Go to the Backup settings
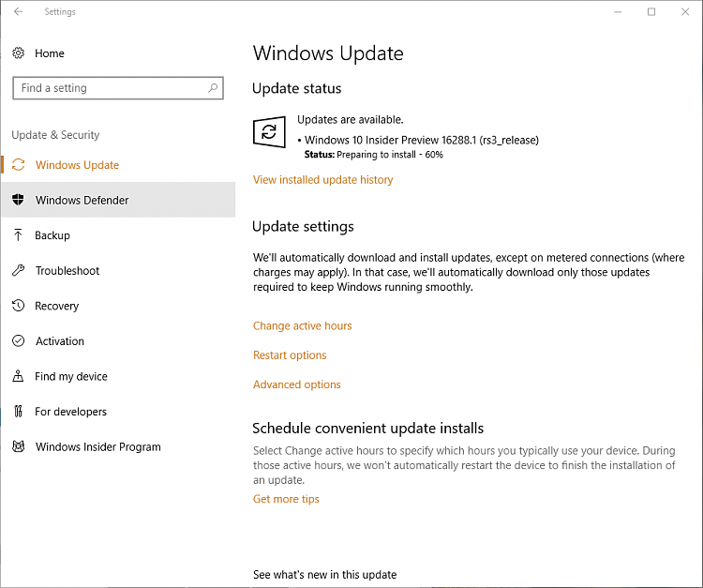The width and height of the screenshot is (703, 588). click(118, 235)
